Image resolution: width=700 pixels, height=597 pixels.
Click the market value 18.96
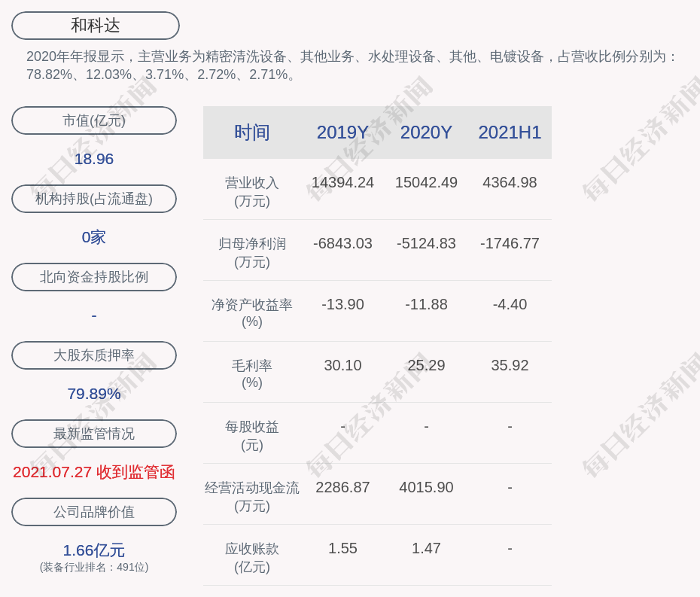tap(94, 159)
